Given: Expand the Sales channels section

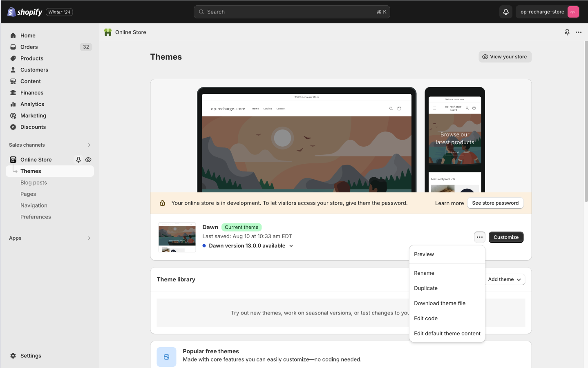Looking at the screenshot, I should tap(89, 145).
